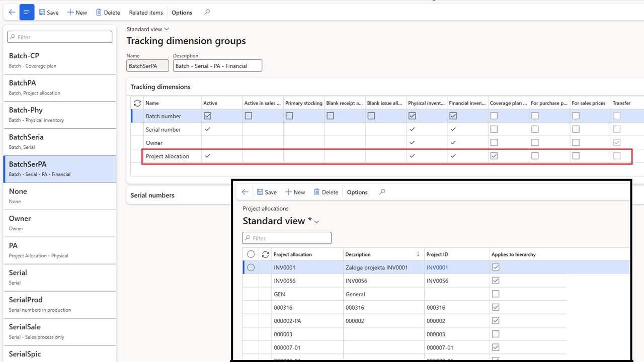
Task: Click search icon in Project allocations window
Action: (382, 192)
